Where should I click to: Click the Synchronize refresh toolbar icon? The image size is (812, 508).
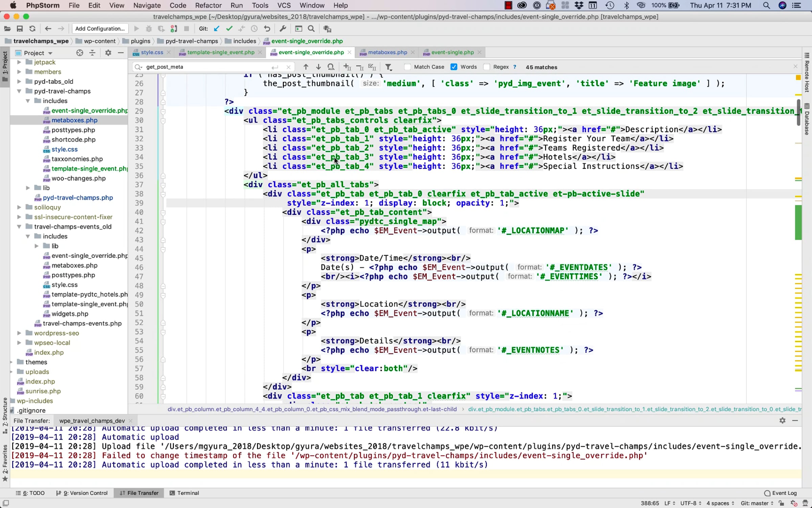pyautogui.click(x=32, y=29)
